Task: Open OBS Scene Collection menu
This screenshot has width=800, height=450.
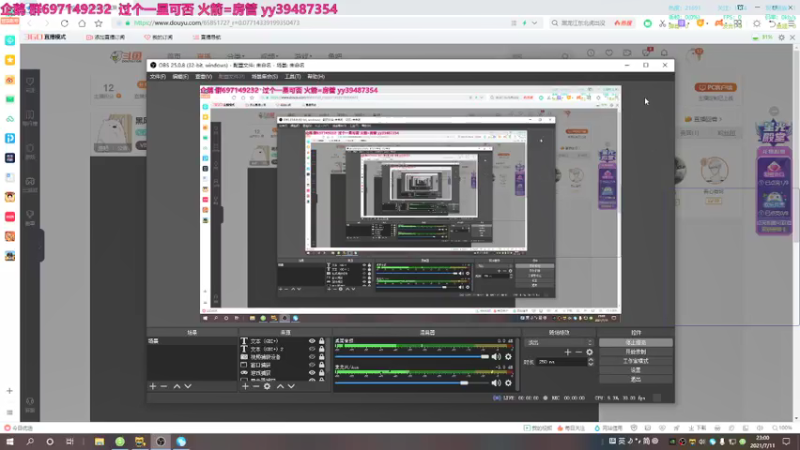Action: point(264,77)
